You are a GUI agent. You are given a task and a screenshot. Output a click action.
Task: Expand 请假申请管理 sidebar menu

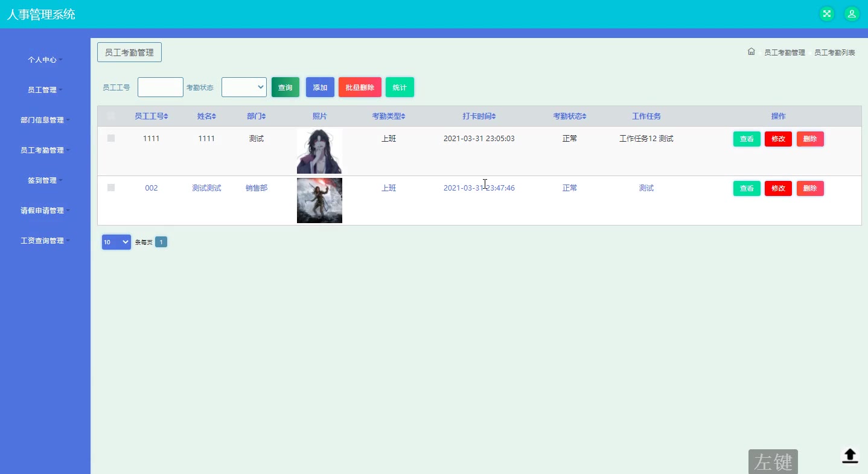coord(45,210)
